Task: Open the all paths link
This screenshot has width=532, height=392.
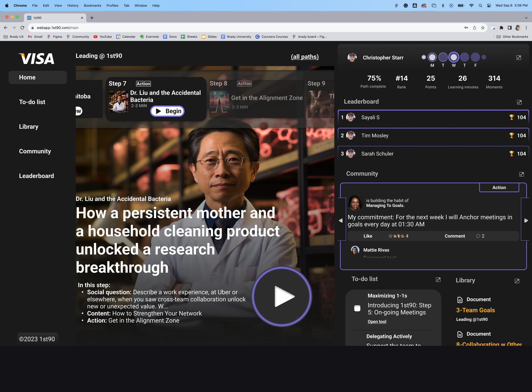Action: [x=305, y=57]
